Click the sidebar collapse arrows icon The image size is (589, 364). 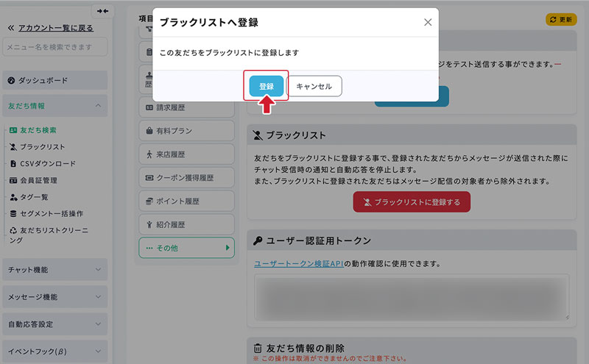[102, 11]
